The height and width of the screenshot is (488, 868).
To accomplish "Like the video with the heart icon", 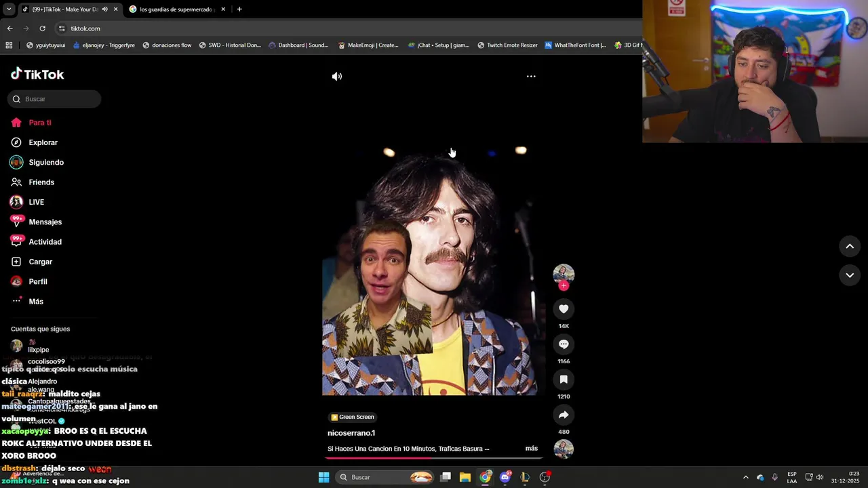I will (564, 309).
